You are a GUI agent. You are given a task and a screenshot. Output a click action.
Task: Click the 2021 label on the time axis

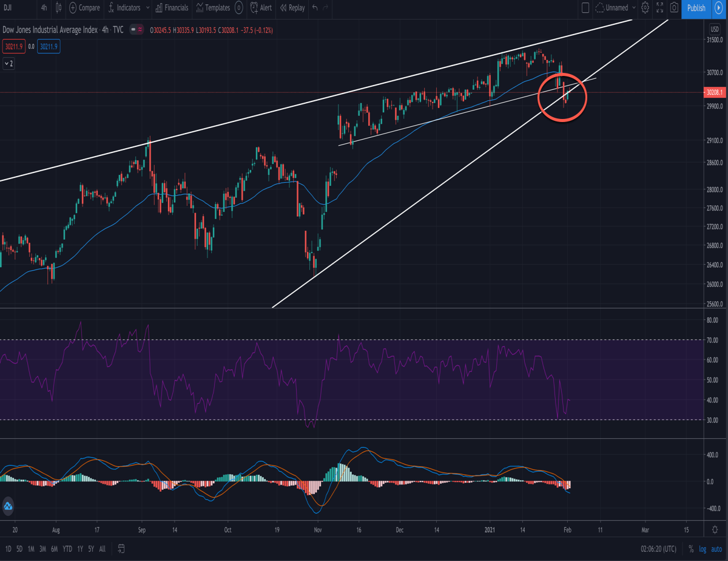(490, 529)
